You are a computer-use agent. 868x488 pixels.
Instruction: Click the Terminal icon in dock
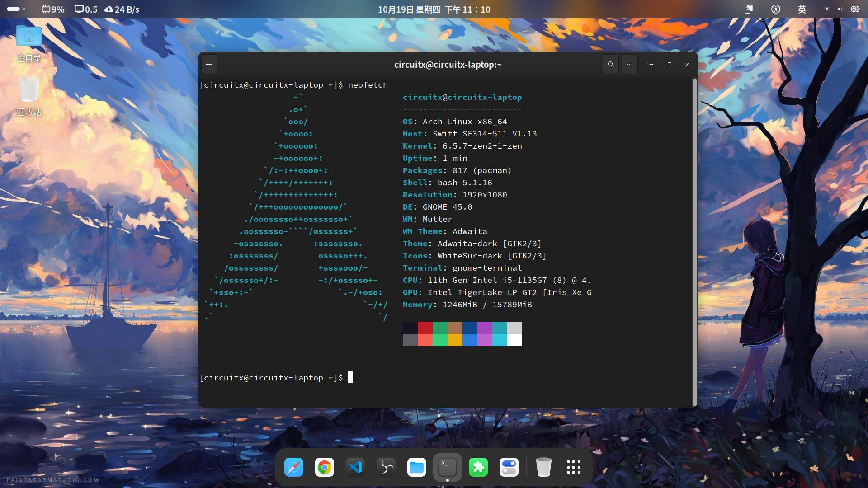[x=448, y=466]
